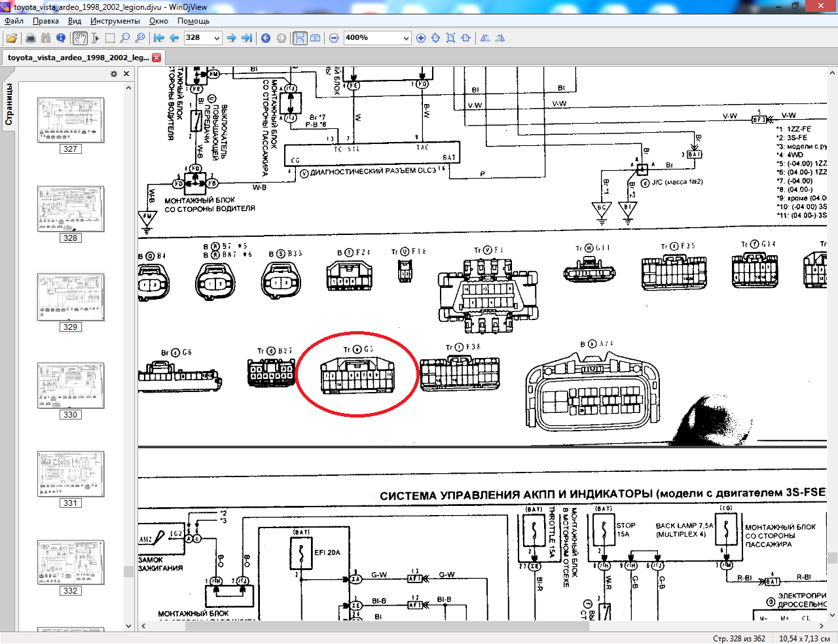Screen dimensions: 838x644
Task: Toggle facing pages layout mode
Action: 316,38
